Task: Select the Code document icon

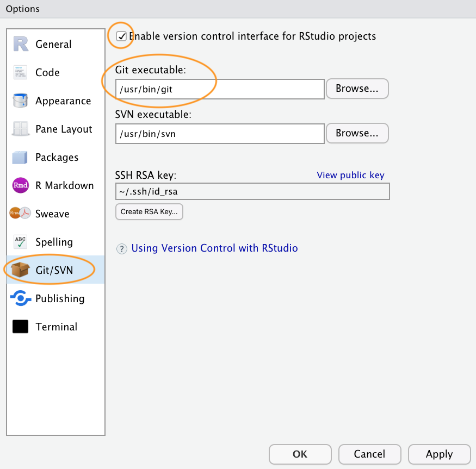Action: [21, 72]
